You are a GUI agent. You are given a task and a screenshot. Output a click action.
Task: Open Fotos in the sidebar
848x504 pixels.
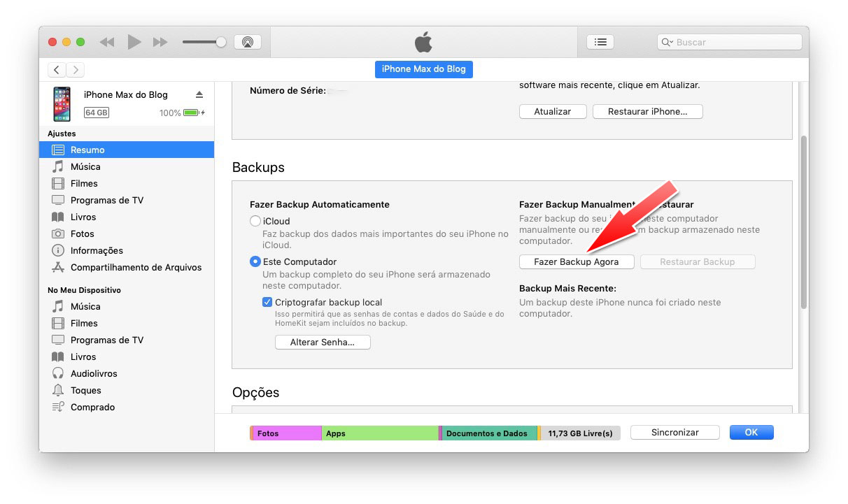(127, 233)
